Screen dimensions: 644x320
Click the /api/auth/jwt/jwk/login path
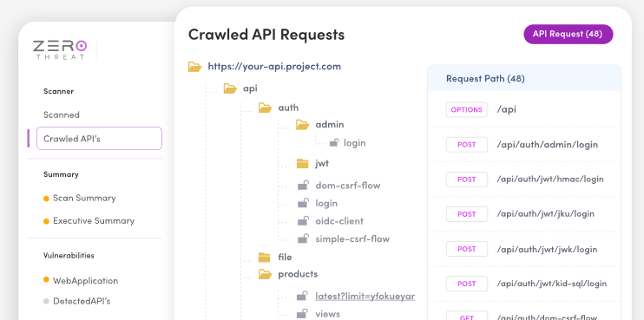pyautogui.click(x=547, y=250)
